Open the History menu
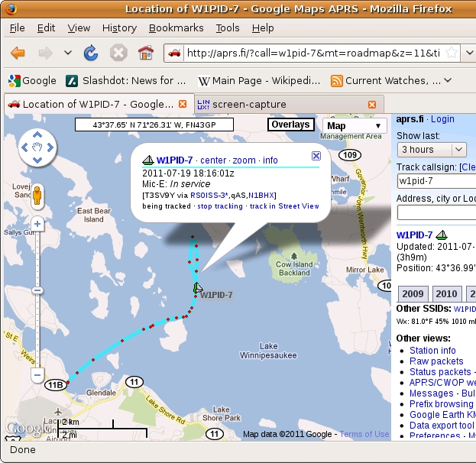 pos(120,28)
